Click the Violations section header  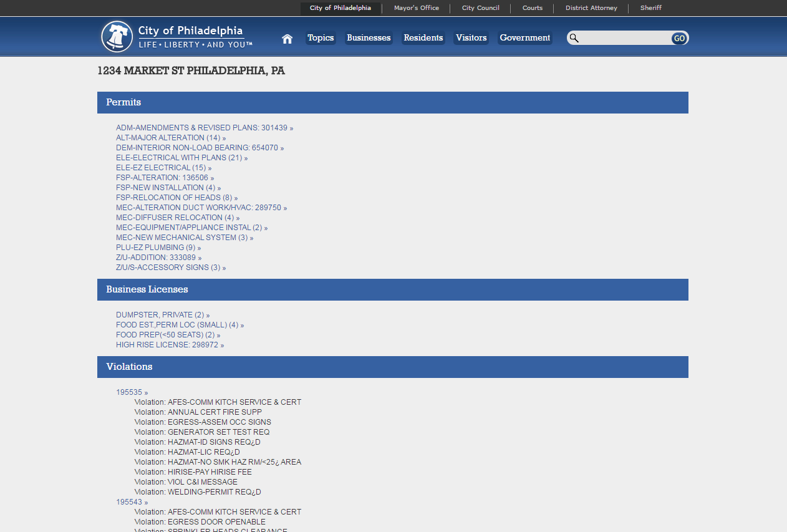pos(393,367)
